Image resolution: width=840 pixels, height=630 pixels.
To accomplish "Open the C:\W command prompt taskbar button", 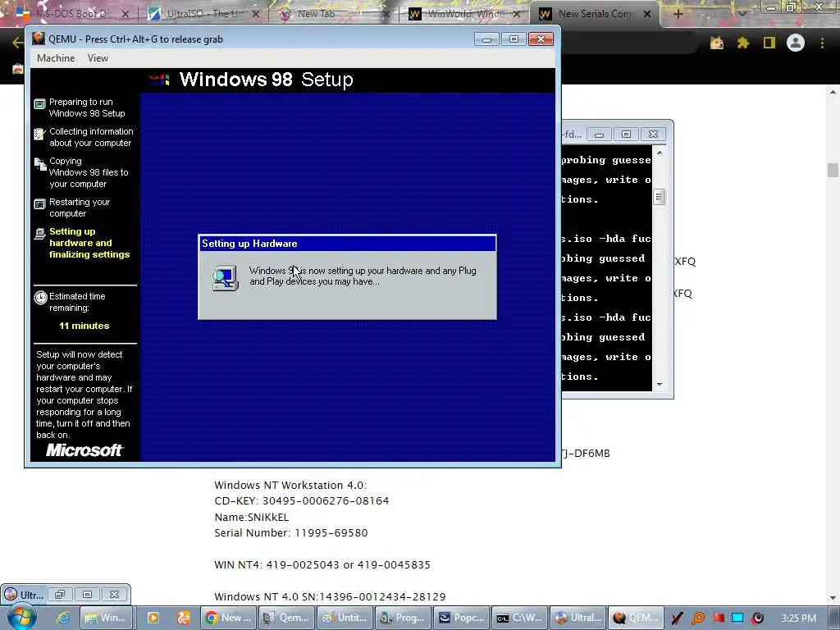I will pyautogui.click(x=520, y=618).
